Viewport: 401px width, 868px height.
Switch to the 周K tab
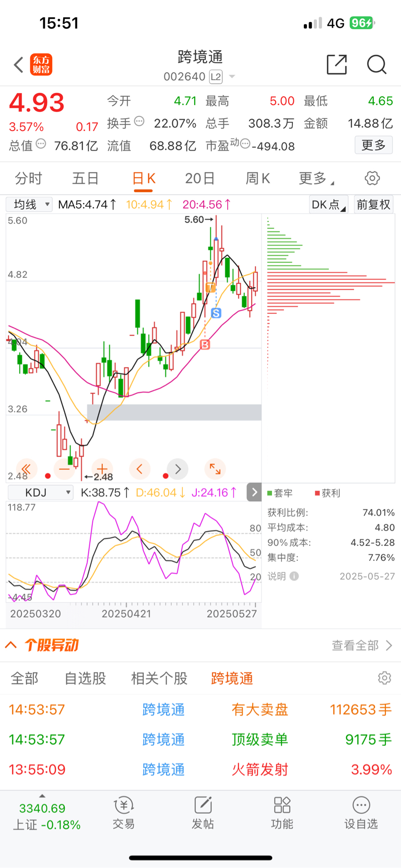(x=258, y=179)
